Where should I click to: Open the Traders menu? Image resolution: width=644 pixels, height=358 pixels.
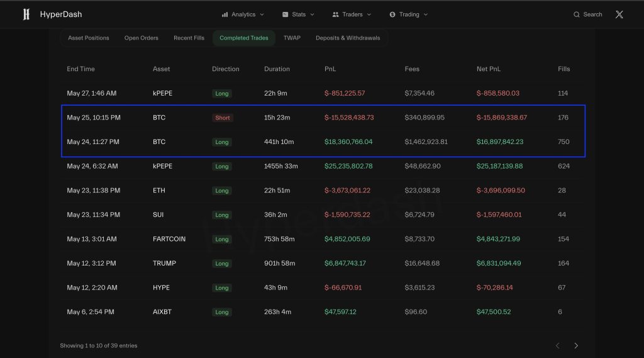352,14
